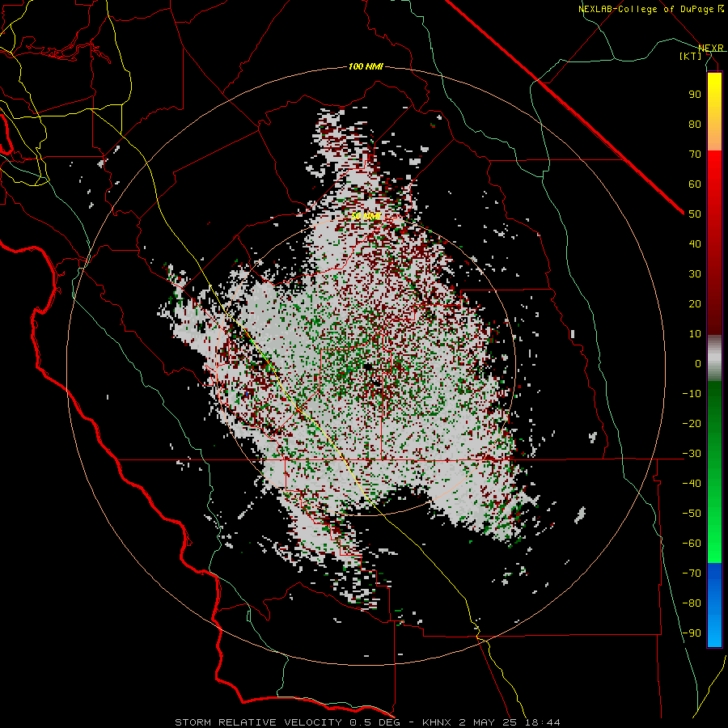Viewport: 728px width, 728px height.
Task: Click the -60 value on the velocity scale
Action: point(692,544)
